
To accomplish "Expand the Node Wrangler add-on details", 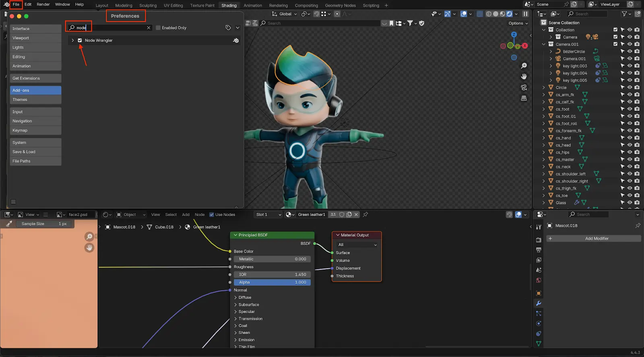I will coord(72,40).
